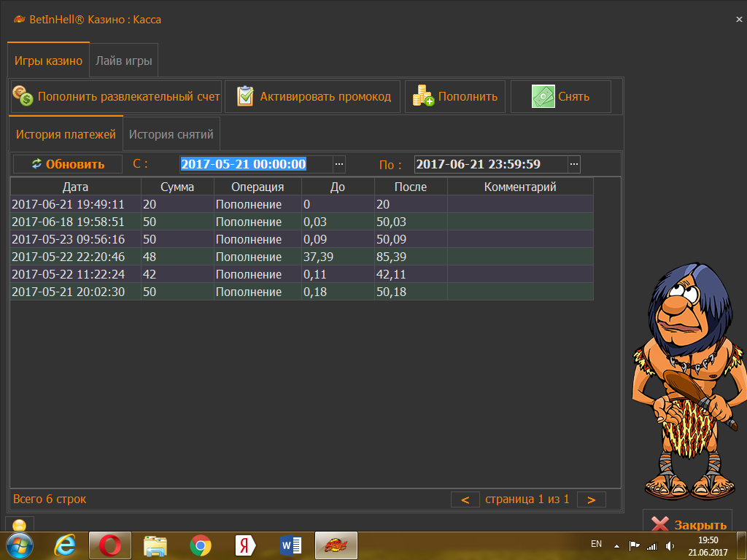This screenshot has height=560, width=747.
Task: Open the История платежей tab
Action: [66, 134]
